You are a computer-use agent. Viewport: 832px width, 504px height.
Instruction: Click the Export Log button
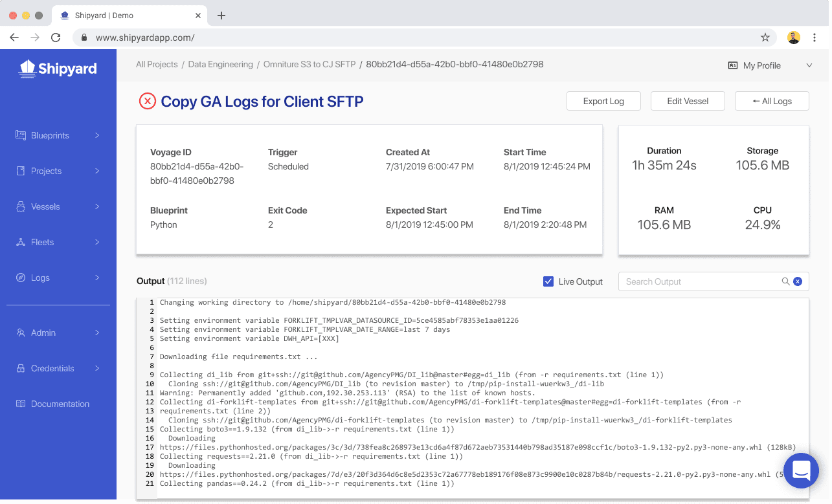(603, 101)
